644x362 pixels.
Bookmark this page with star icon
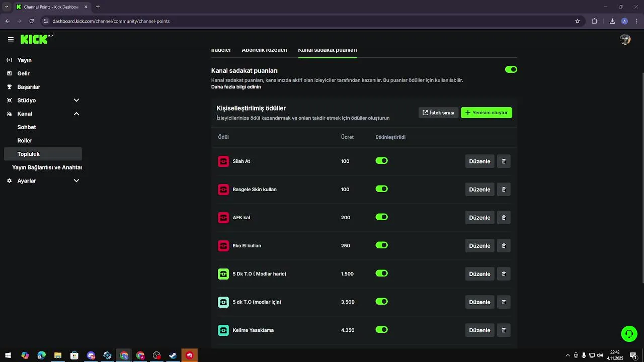pos(578,21)
